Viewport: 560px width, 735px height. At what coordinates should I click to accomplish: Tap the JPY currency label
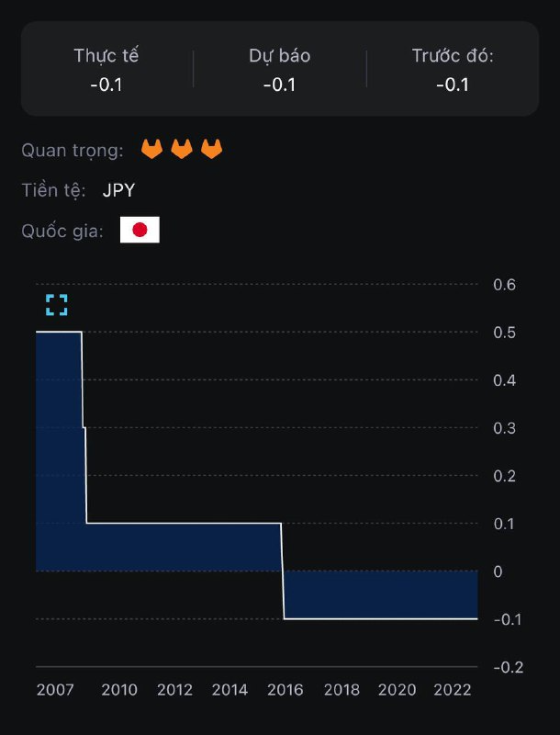pos(118,190)
